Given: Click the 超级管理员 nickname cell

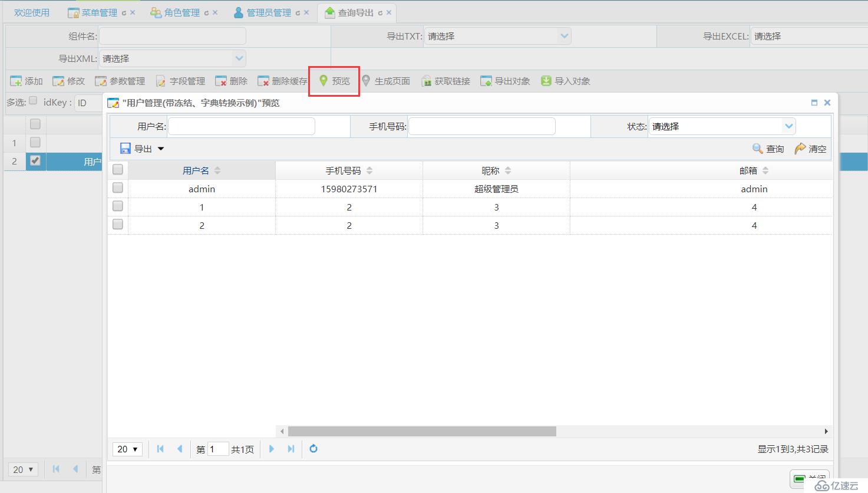Looking at the screenshot, I should click(496, 189).
